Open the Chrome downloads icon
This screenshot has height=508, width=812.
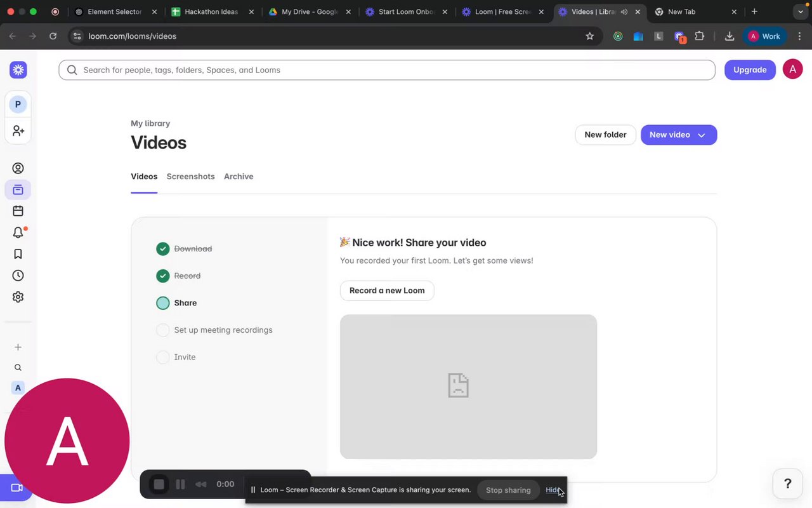730,36
